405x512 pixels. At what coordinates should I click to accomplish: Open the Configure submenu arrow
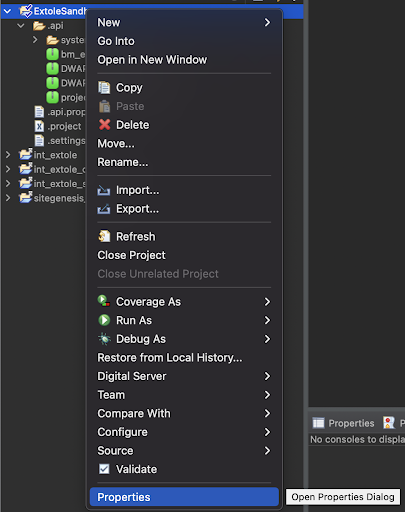pyautogui.click(x=267, y=432)
